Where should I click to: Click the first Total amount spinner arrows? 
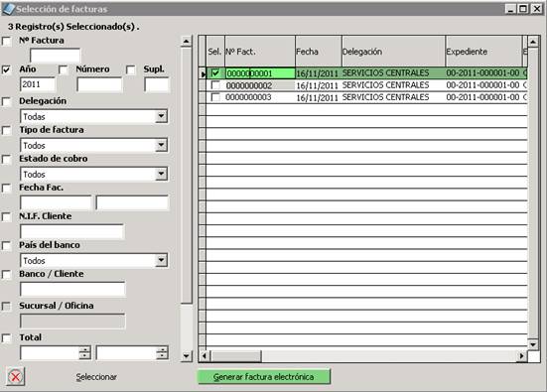pyautogui.click(x=84, y=352)
